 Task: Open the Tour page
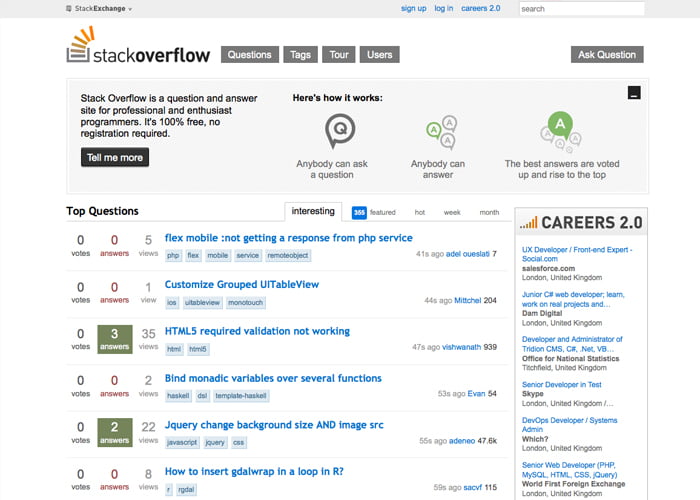339,54
